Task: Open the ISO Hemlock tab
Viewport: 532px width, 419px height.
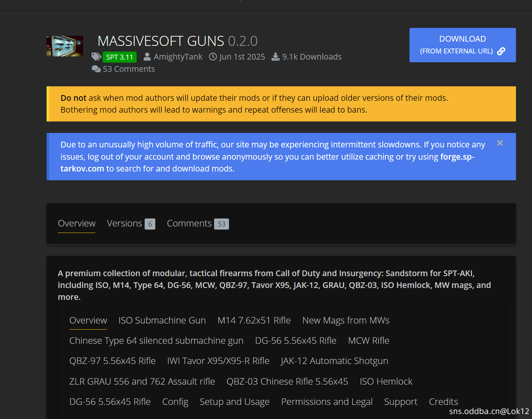Action: click(x=386, y=382)
